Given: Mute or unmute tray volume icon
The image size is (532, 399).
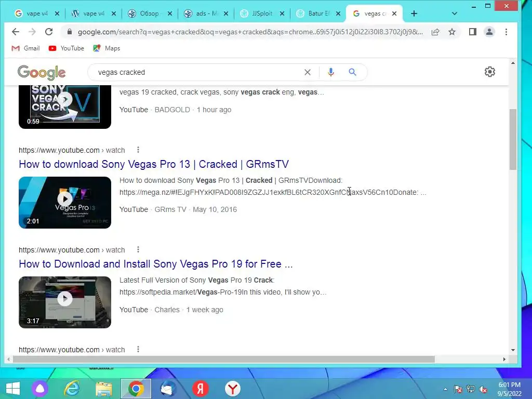Looking at the screenshot, I should point(484,390).
